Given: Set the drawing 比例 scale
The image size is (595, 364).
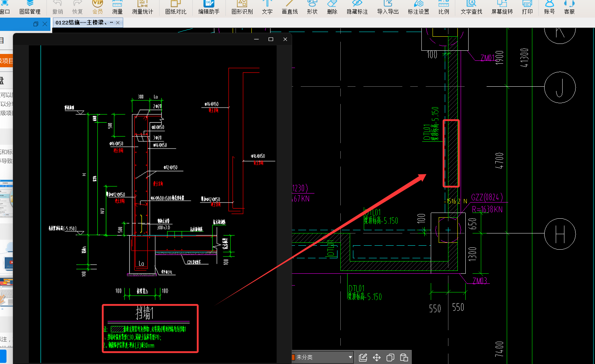Looking at the screenshot, I should (x=444, y=7).
